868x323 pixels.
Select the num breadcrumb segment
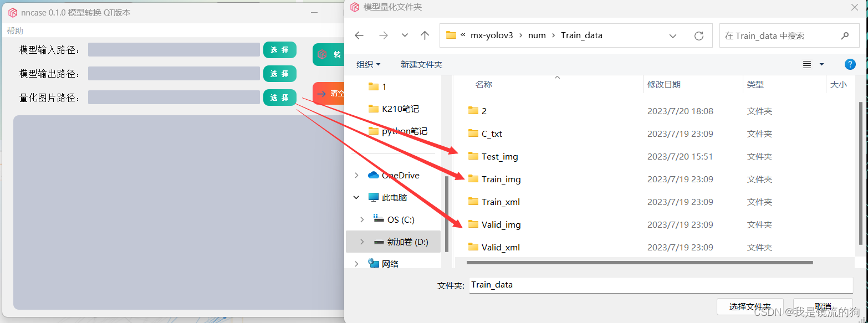[537, 35]
